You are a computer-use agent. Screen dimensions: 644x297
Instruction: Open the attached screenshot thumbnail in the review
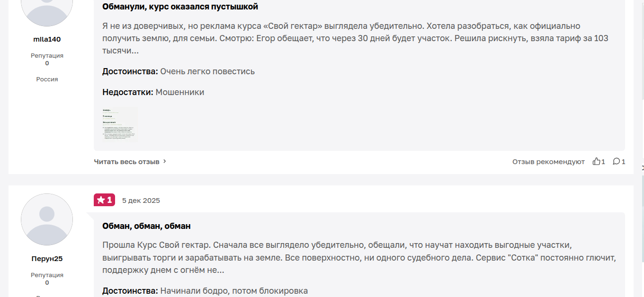point(120,124)
